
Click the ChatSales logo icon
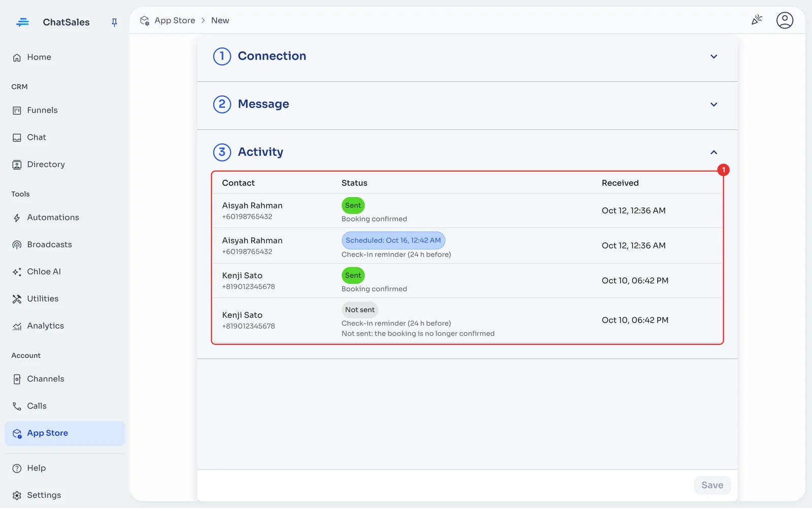pos(22,22)
